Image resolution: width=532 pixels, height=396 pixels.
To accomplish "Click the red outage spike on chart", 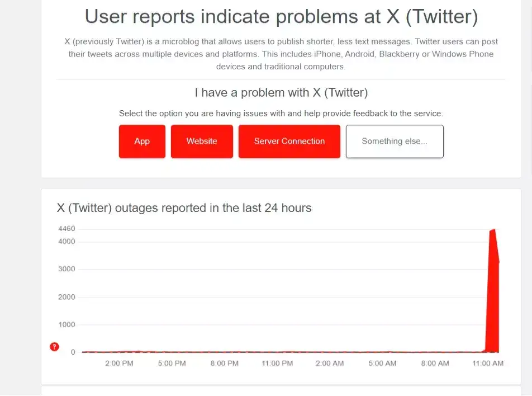I will (x=493, y=291).
